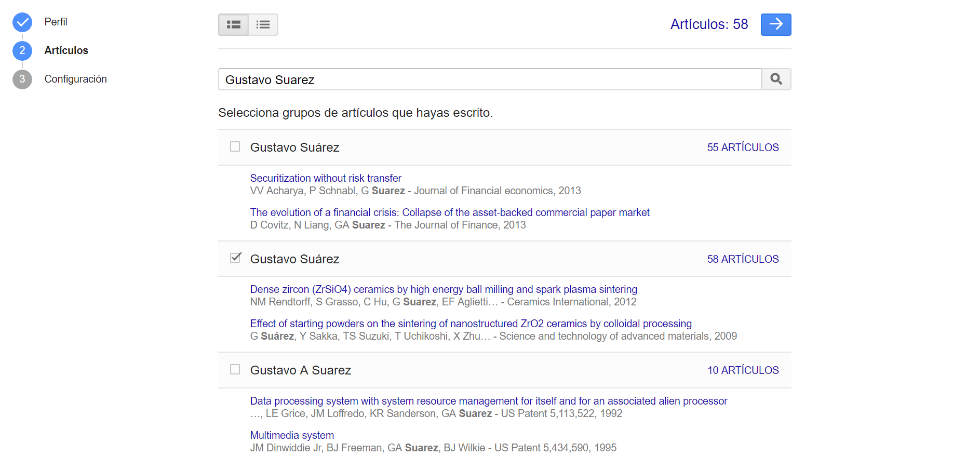The image size is (980, 456).
Task: Open the Configuración step
Action: pos(76,79)
